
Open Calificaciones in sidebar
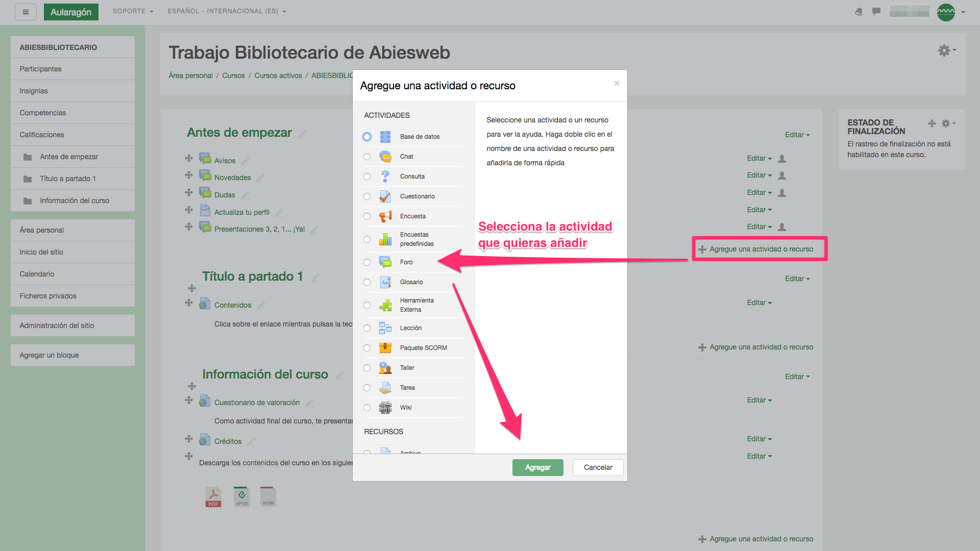coord(42,135)
